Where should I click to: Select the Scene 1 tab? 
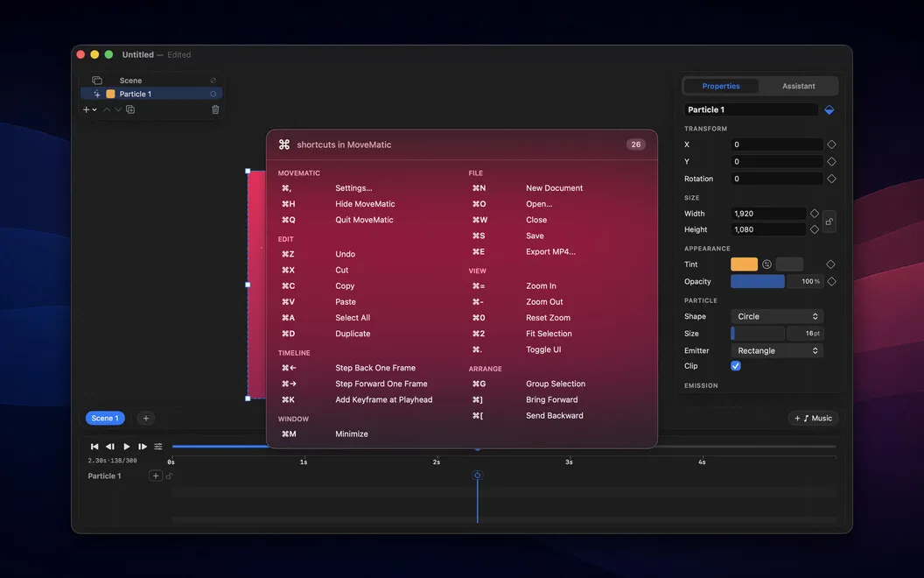coord(105,418)
